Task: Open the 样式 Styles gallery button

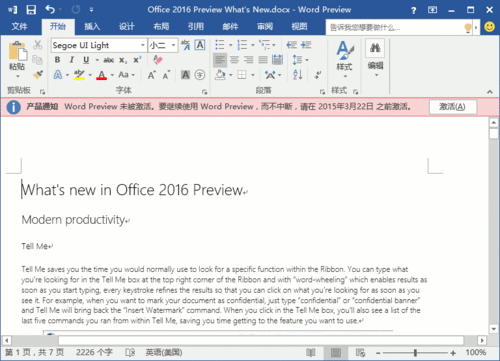Action: [x=345, y=59]
